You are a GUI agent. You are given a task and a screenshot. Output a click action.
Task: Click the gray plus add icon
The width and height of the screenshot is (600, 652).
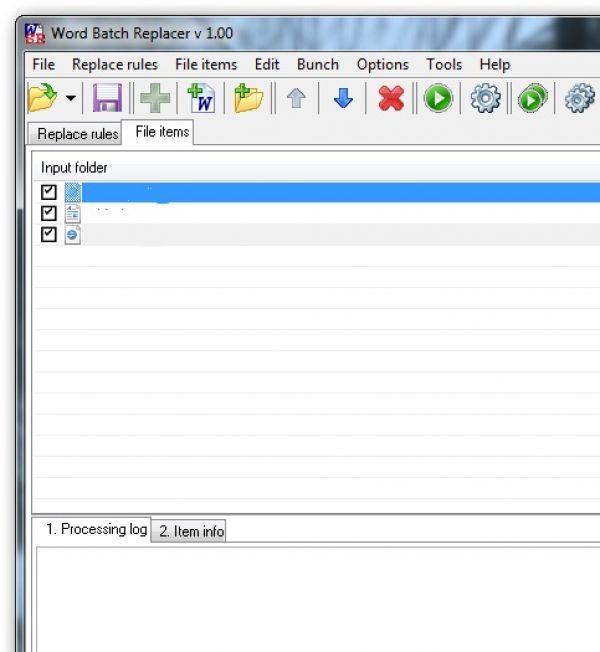[x=155, y=98]
